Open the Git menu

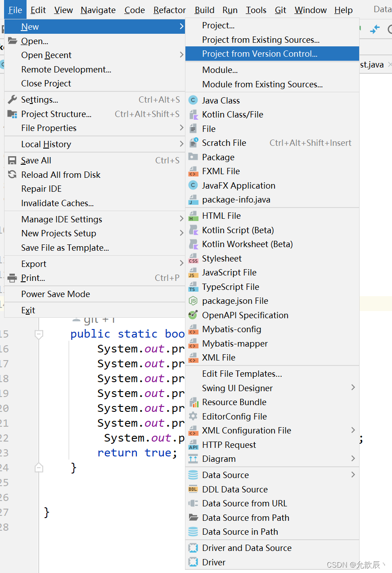click(280, 9)
